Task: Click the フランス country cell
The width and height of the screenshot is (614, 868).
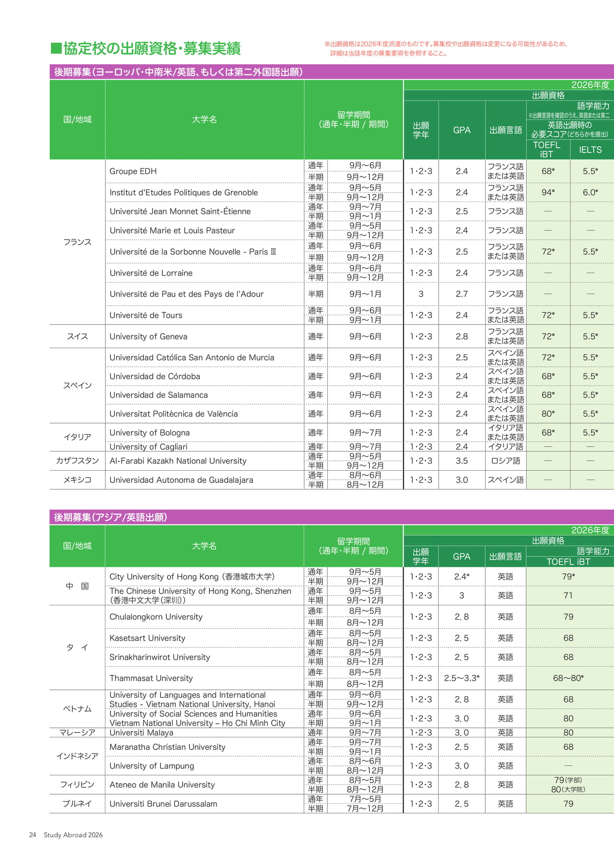Action: tap(77, 242)
